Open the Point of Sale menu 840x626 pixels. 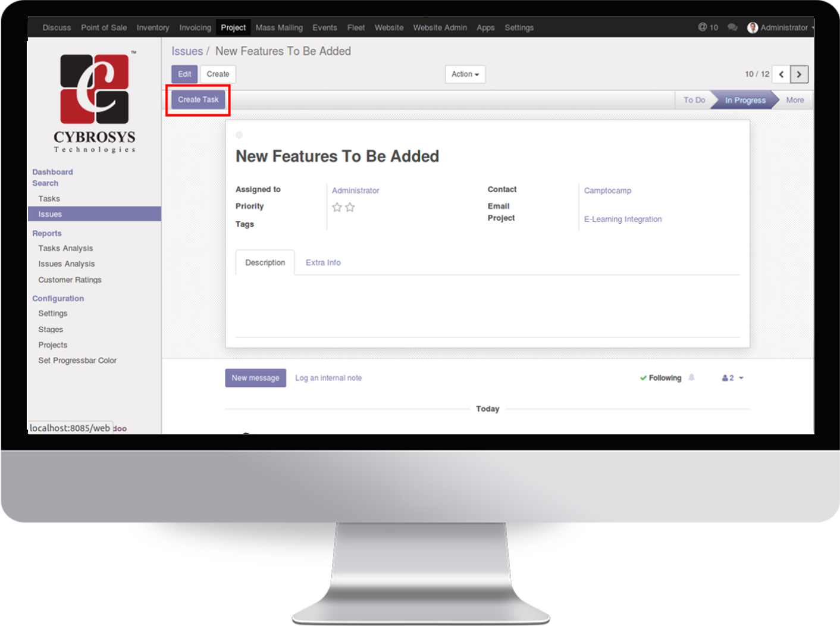[104, 27]
